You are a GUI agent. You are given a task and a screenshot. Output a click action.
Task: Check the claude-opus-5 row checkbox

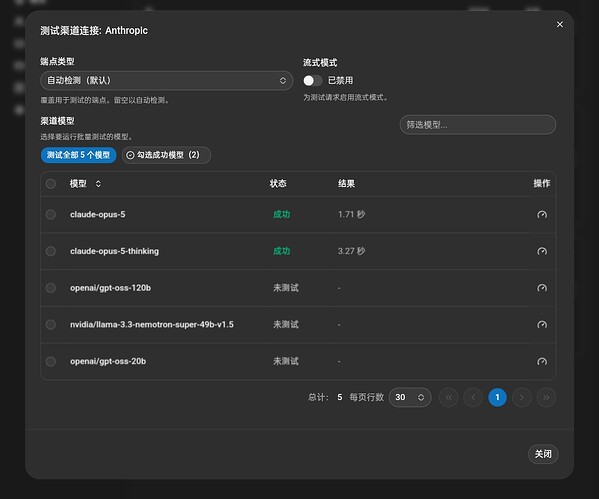(x=51, y=215)
